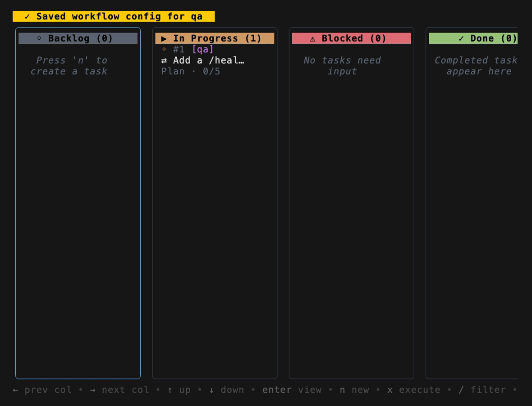Select the Blocked (0) column header
The height and width of the screenshot is (406, 532).
(x=352, y=38)
